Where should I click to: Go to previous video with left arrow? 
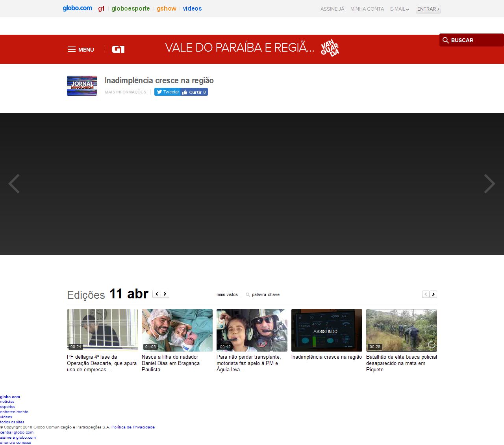pyautogui.click(x=14, y=184)
